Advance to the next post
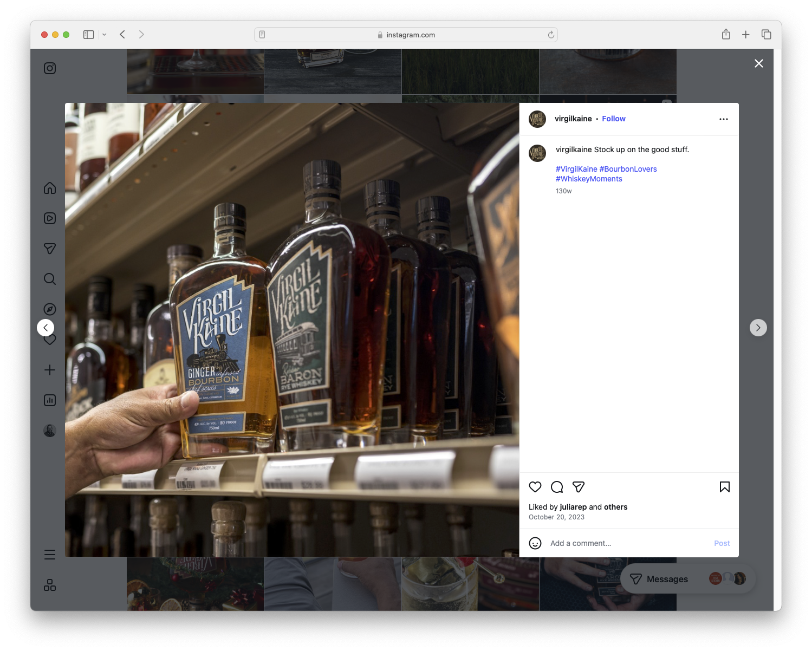This screenshot has width=812, height=651. click(x=758, y=327)
